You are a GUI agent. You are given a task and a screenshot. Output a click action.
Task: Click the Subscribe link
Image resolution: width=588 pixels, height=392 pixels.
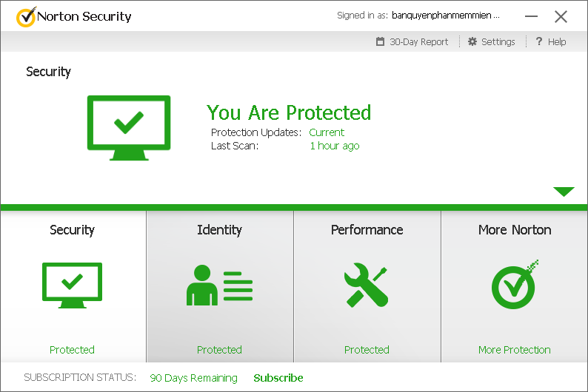point(278,378)
